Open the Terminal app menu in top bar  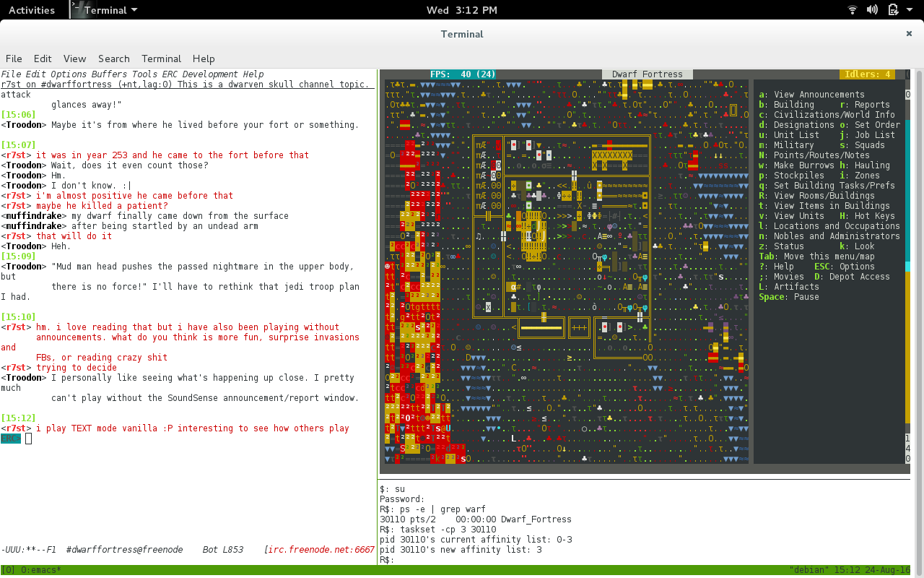click(x=105, y=10)
